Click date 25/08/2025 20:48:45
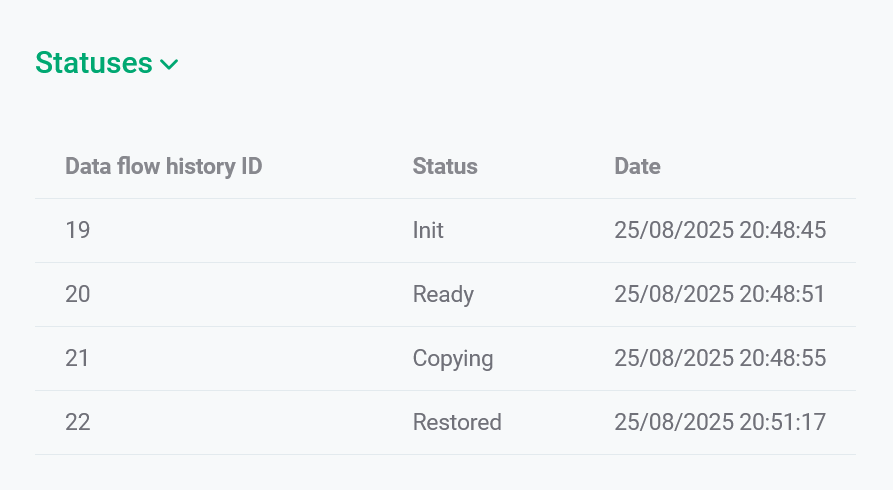893x490 pixels. 720,230
